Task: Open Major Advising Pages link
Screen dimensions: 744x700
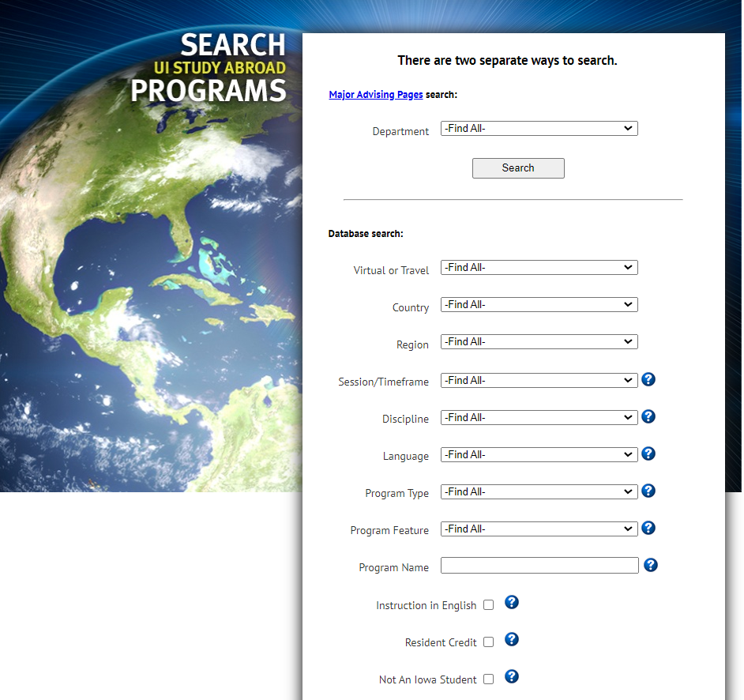Action: click(376, 95)
